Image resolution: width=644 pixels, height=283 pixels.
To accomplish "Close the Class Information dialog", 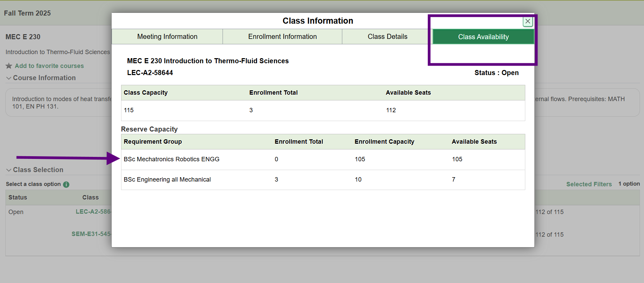I will tap(527, 21).
